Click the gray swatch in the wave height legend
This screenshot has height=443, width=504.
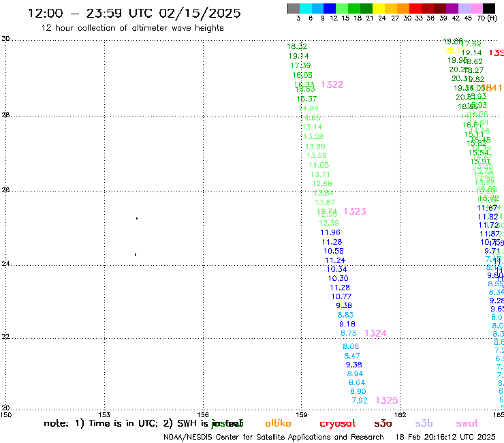click(x=294, y=8)
